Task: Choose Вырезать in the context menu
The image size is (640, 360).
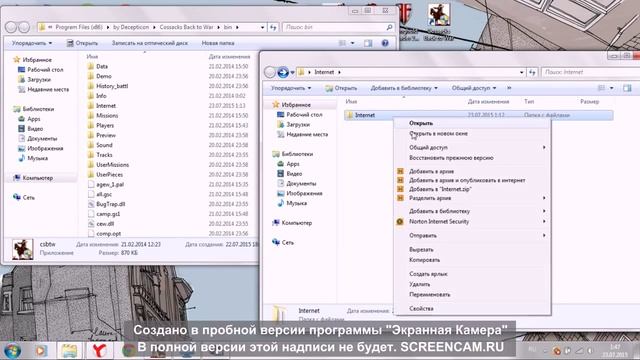Action: (x=421, y=249)
